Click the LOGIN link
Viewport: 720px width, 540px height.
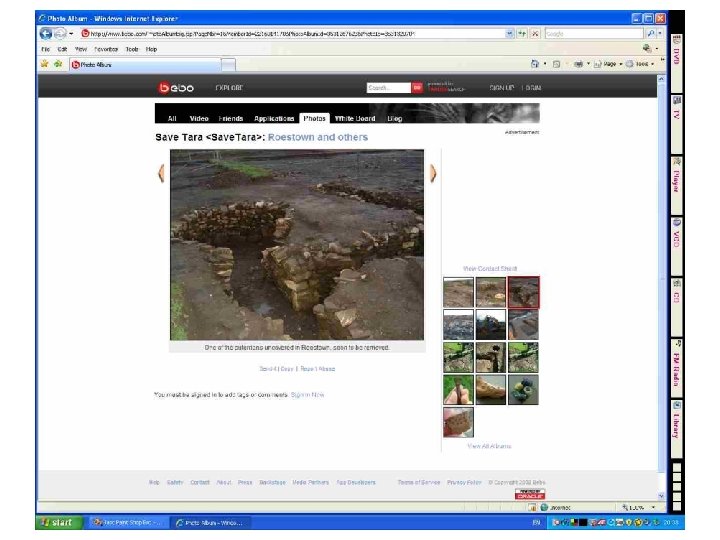click(x=533, y=88)
